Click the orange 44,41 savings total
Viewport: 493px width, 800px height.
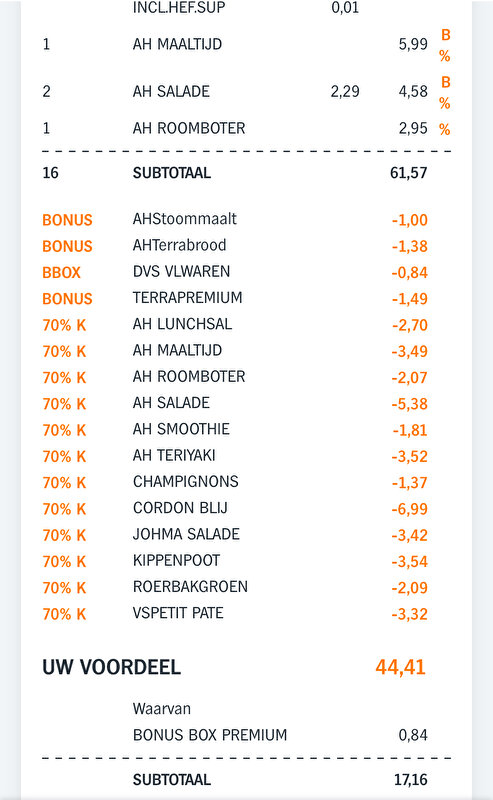[x=401, y=667]
